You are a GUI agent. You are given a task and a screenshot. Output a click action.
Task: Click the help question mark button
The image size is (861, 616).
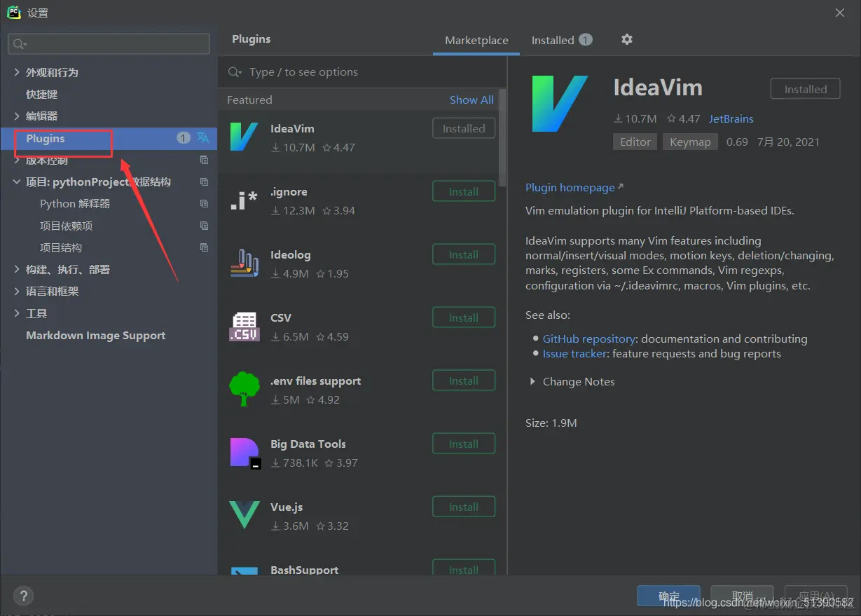coord(23,596)
